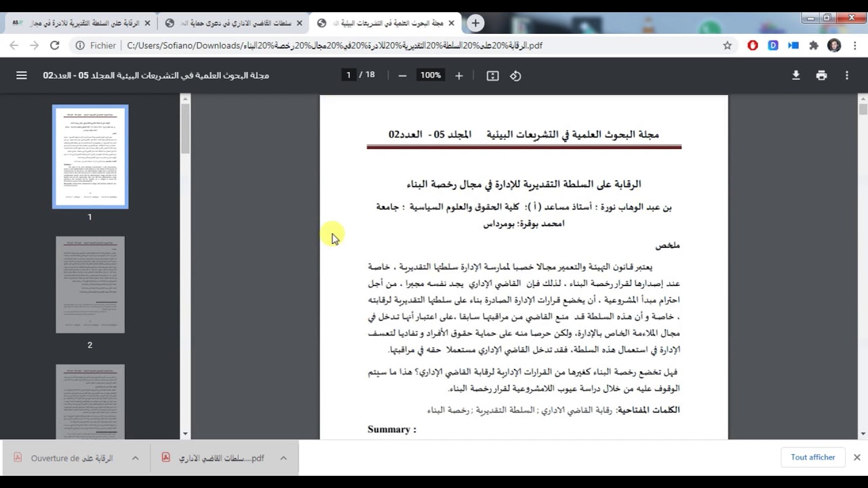Open the Chrome profile avatar
The height and width of the screenshot is (488, 868).
point(834,45)
